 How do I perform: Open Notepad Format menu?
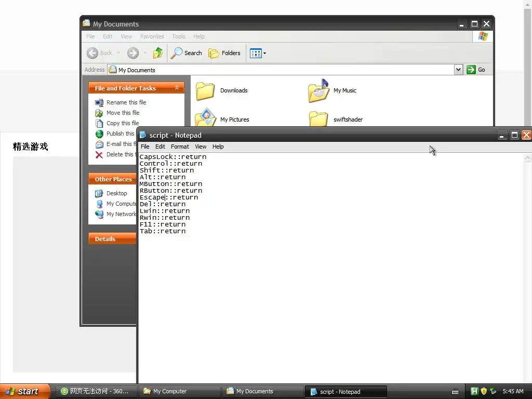tap(180, 147)
